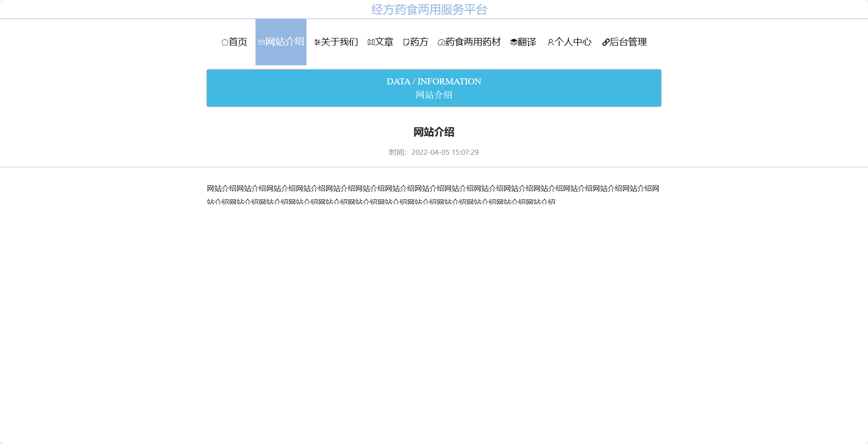Click the book icon beside 文章
868x444 pixels.
tap(371, 42)
